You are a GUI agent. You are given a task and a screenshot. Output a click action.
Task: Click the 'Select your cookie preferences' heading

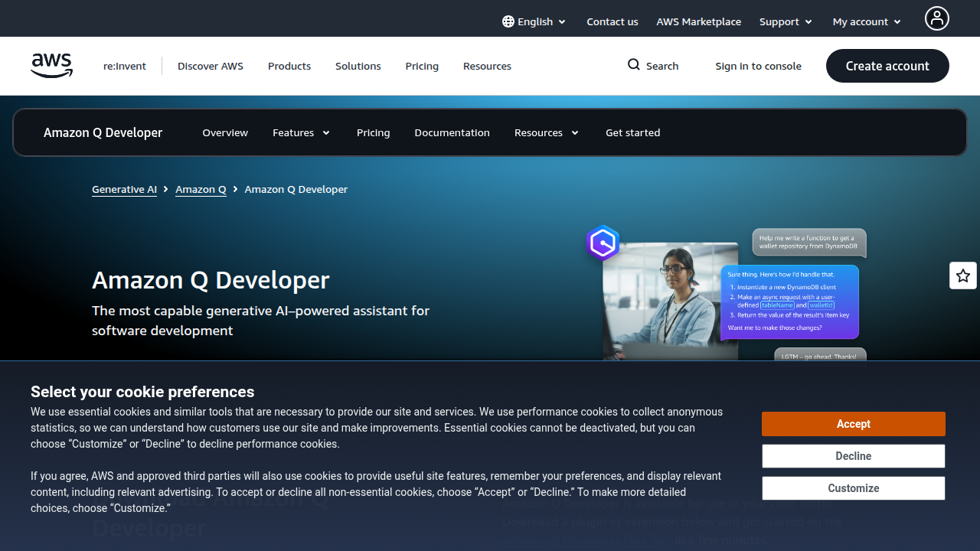142,392
